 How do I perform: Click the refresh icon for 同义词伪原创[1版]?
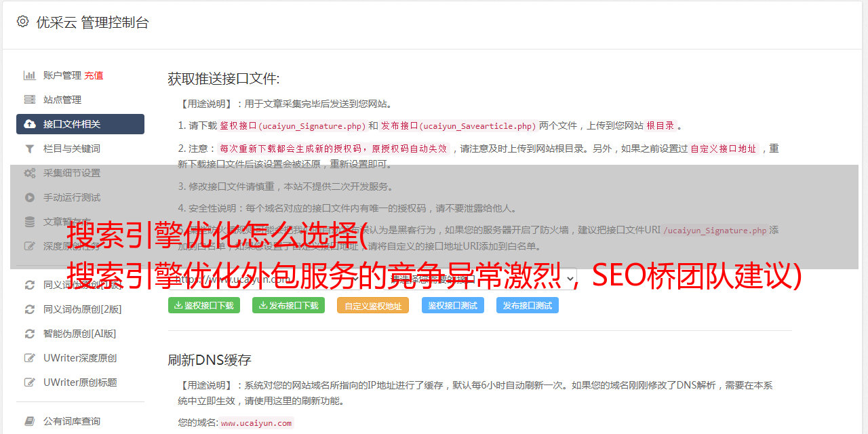[30, 285]
